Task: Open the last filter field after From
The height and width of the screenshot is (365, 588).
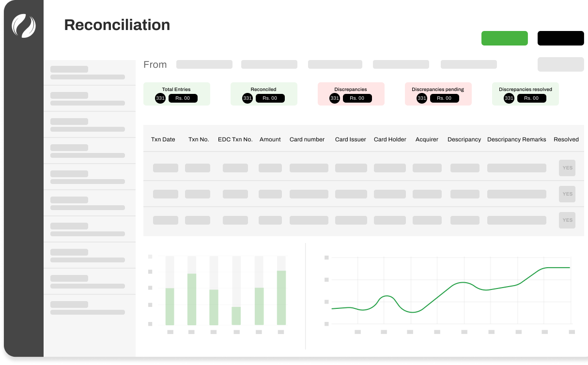Action: pos(560,64)
